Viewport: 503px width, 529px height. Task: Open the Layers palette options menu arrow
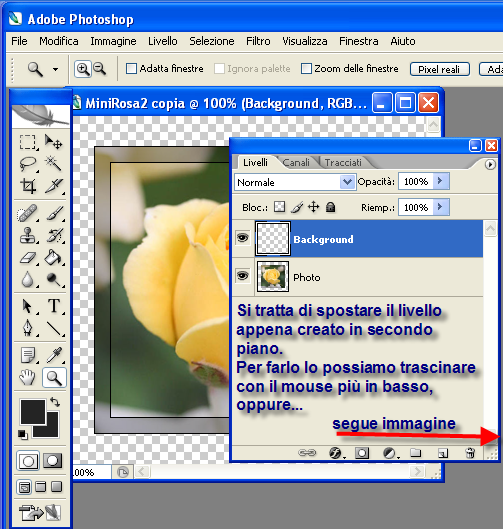click(x=490, y=164)
